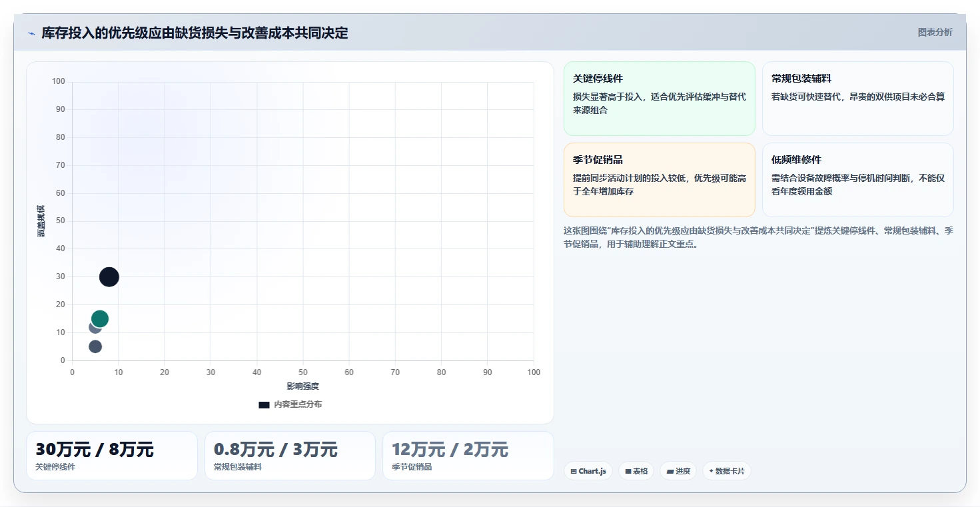Select the 进度 tag chip
Viewport: 980px width, 507px height.
coord(678,471)
